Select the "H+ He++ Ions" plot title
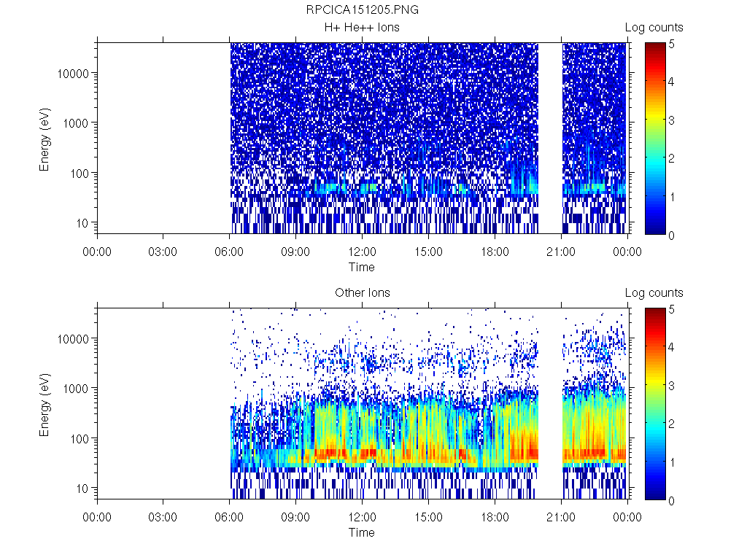Viewport: 747px width, 560px height. click(362, 28)
